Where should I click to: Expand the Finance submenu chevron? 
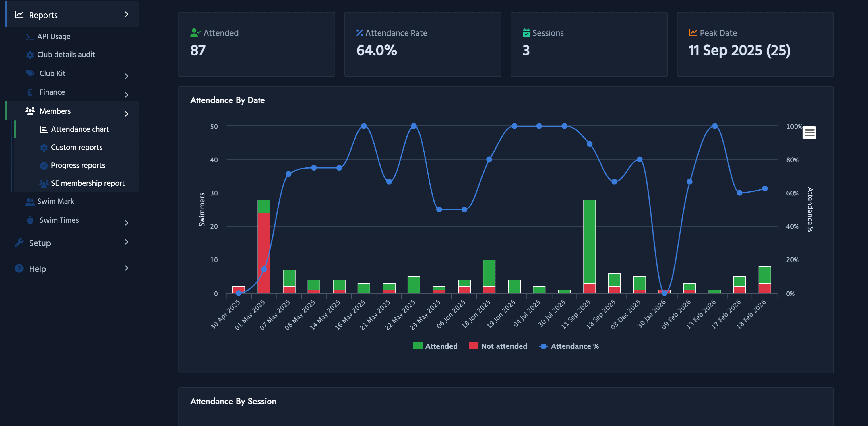[x=126, y=95]
